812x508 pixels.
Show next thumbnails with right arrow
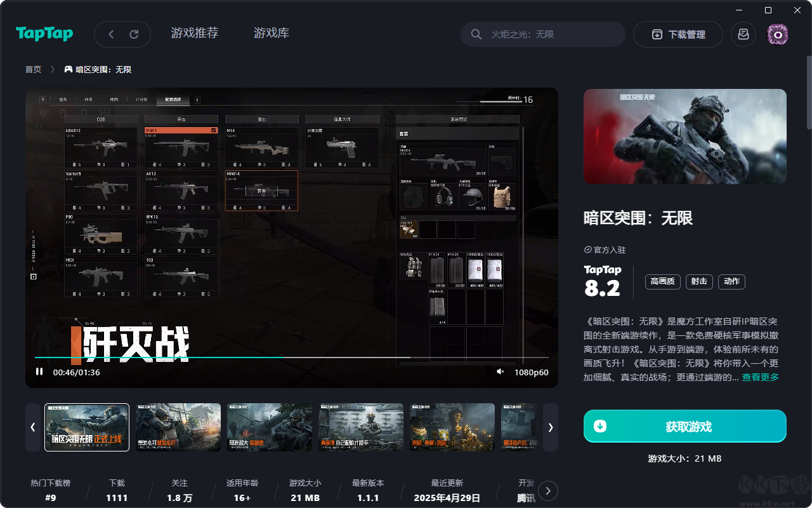coord(551,427)
